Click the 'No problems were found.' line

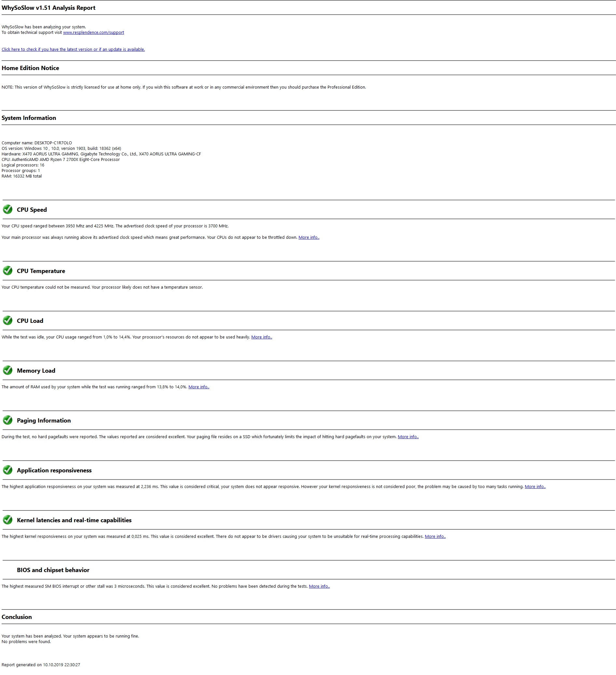(26, 642)
